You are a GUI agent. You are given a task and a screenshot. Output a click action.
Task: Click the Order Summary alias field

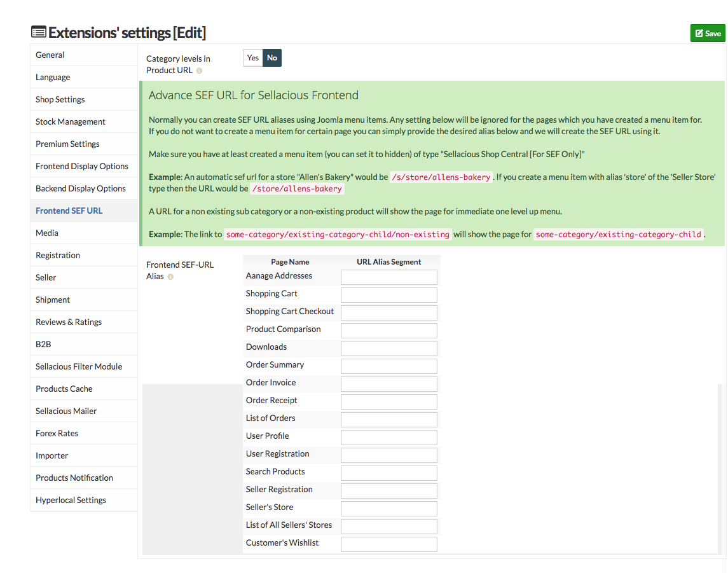(x=389, y=366)
